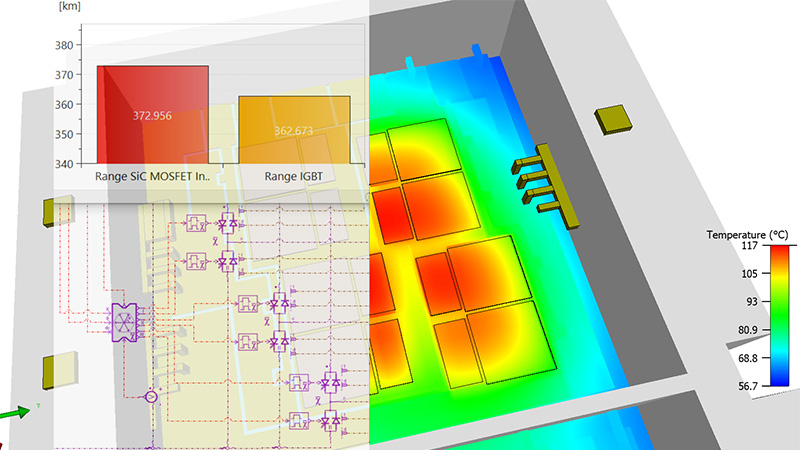This screenshot has width=800, height=450.
Task: Click the hexagonal motor block in schematic
Action: 125,321
